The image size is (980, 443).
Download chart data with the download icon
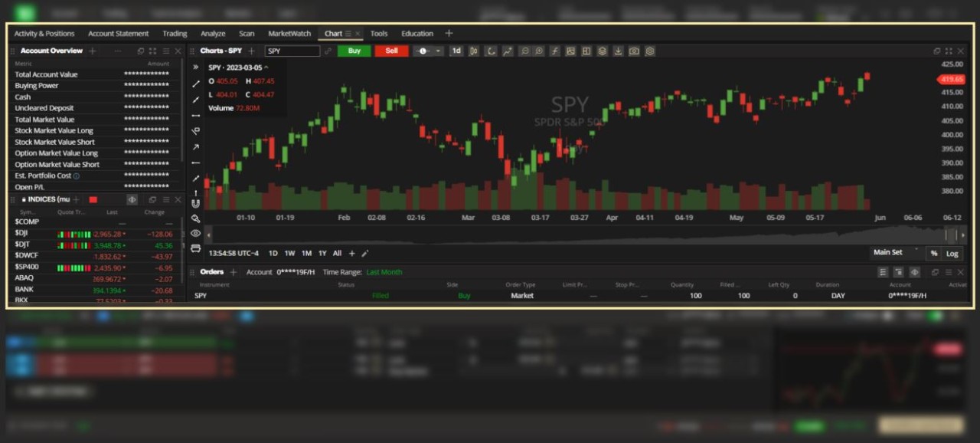pyautogui.click(x=618, y=51)
